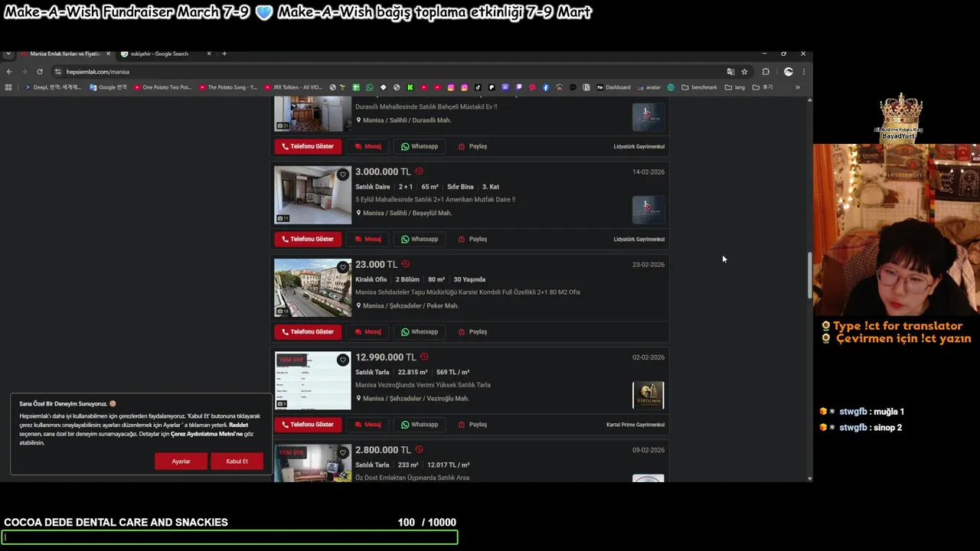Show phone for 3.000.000 TL listing
Image resolution: width=980 pixels, height=551 pixels.
308,239
